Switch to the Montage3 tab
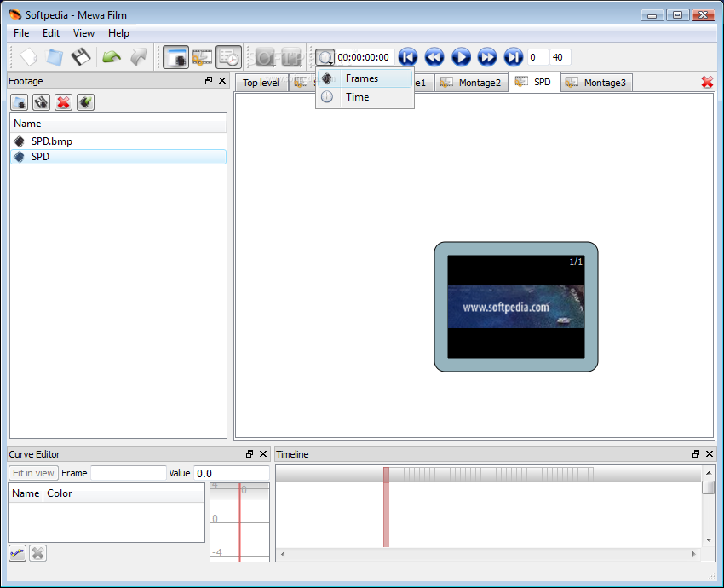 (x=596, y=83)
